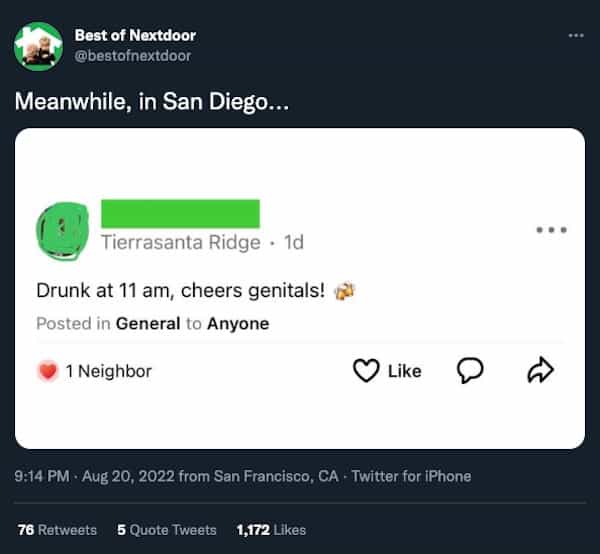Screen dimensions: 600x554
Task: Click the beer mugs emoji
Action: click(345, 291)
